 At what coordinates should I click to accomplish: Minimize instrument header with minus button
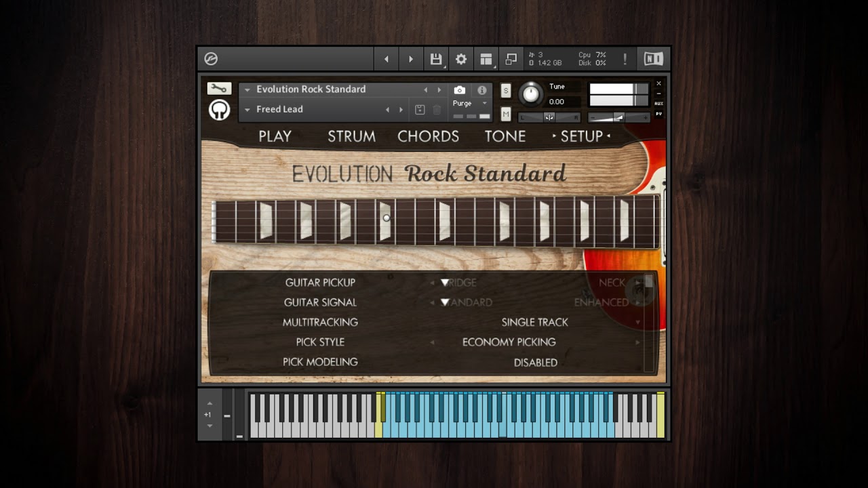coord(658,94)
